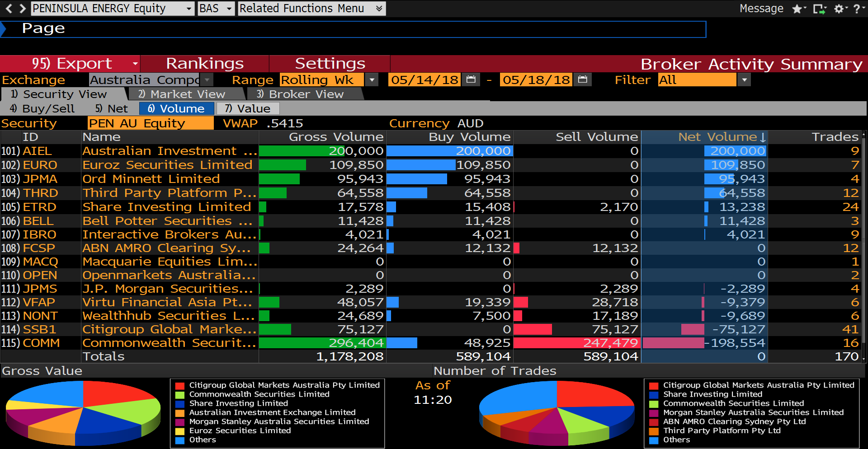Select the Volume display option
868x449 pixels.
click(176, 109)
